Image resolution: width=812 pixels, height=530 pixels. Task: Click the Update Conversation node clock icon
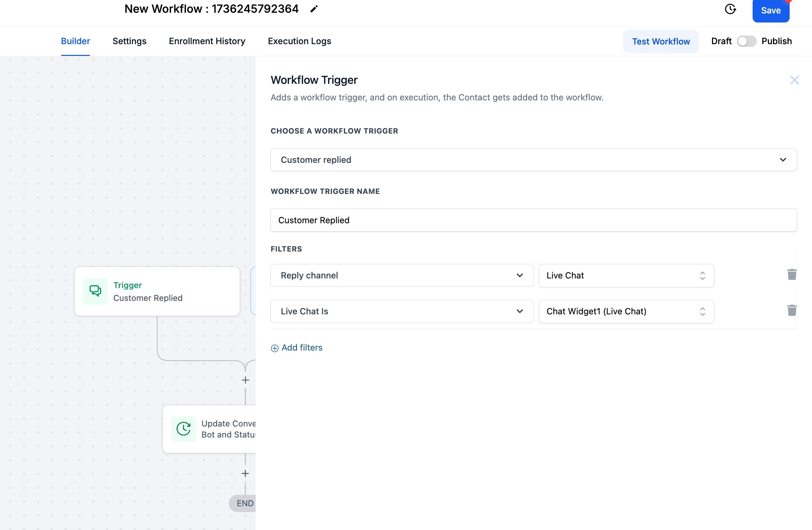coord(184,429)
